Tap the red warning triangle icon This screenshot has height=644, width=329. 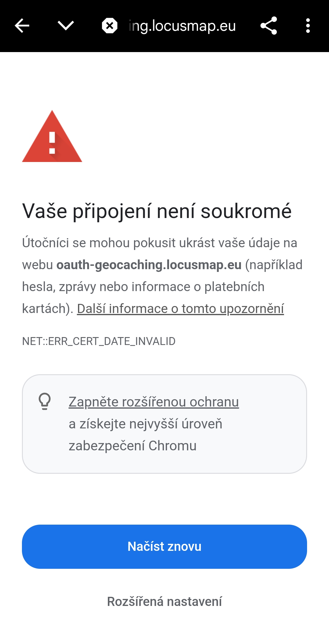[x=52, y=137]
